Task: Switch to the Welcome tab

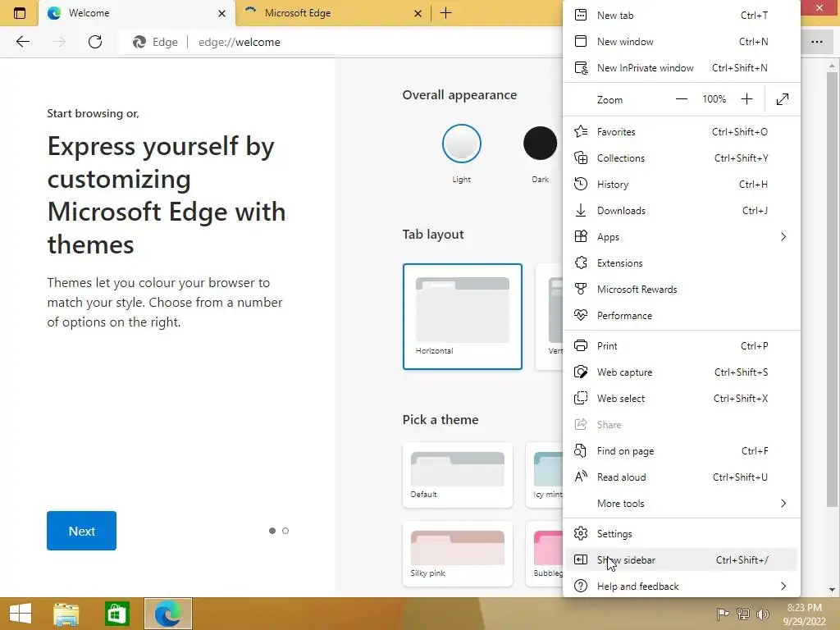Action: tap(137, 13)
